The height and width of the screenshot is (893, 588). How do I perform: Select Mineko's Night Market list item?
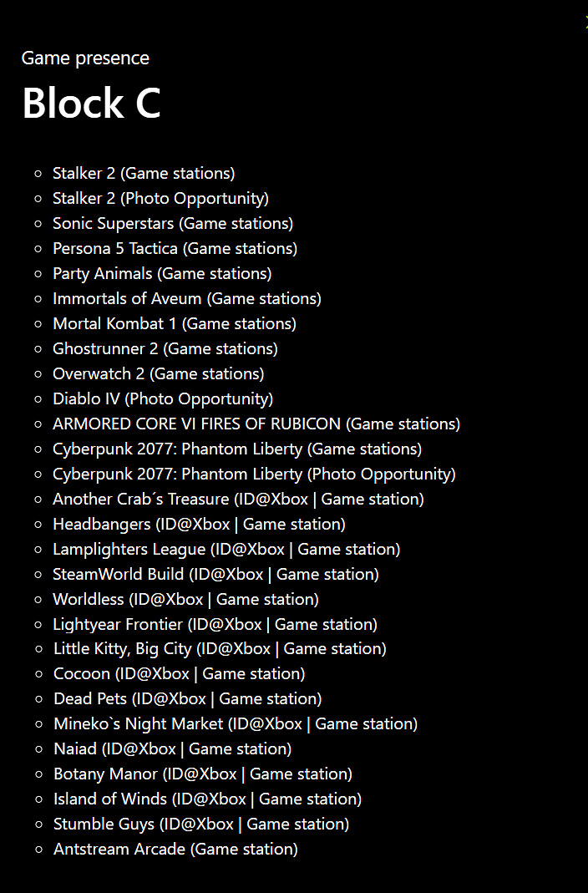click(x=236, y=724)
